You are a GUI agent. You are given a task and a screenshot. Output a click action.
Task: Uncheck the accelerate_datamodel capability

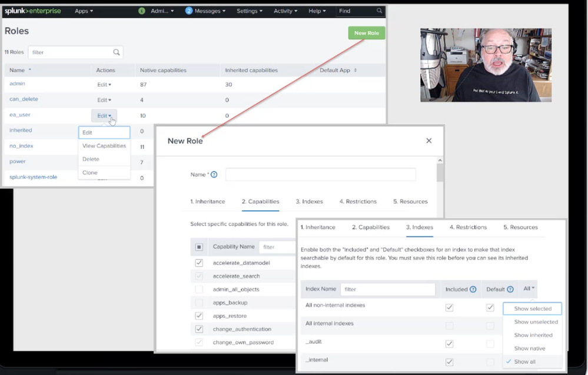[199, 263]
